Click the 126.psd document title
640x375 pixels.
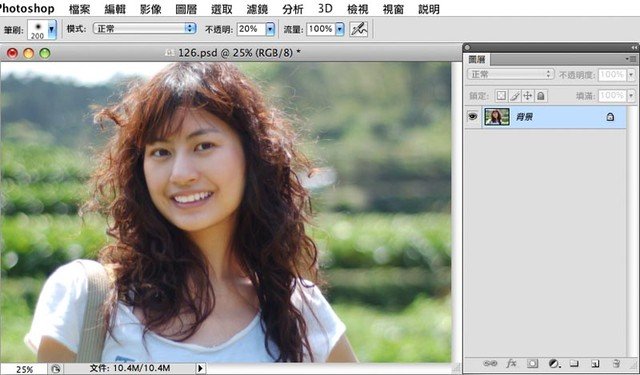[x=239, y=53]
